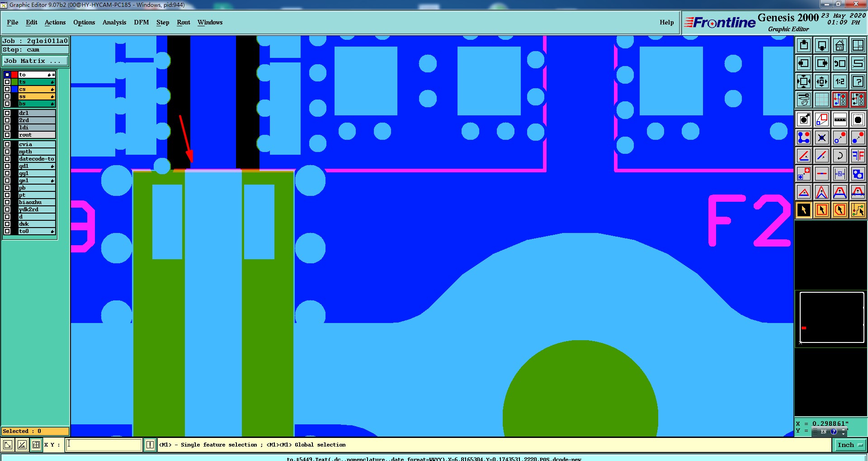Screen dimensions: 868x461
Task: Click the mirror double-F icon
Action: [858, 156]
